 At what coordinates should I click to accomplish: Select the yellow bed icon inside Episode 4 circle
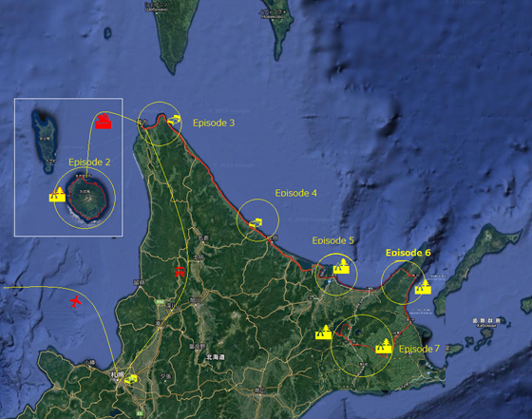click(x=256, y=223)
